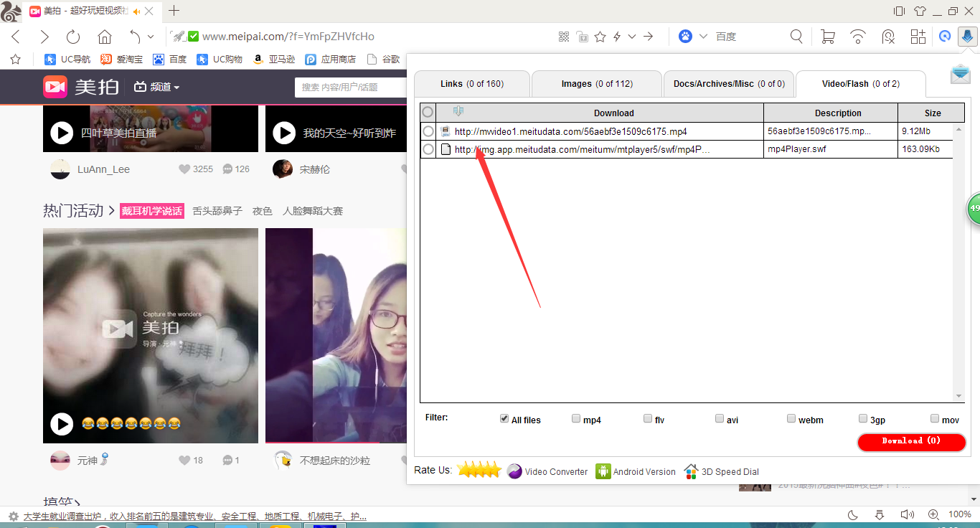Viewport: 980px width, 528px height.
Task: Show the QR code for this page
Action: click(x=564, y=37)
